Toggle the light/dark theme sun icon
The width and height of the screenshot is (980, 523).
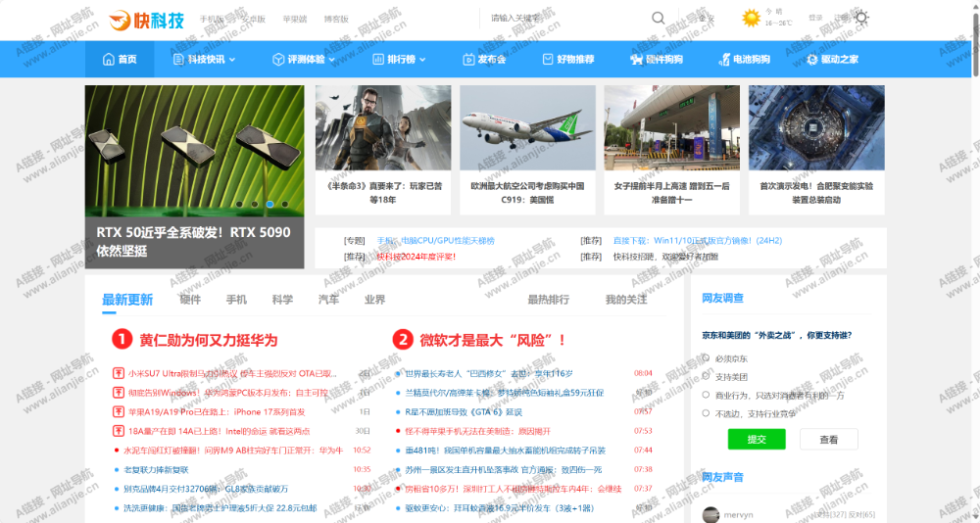861,19
